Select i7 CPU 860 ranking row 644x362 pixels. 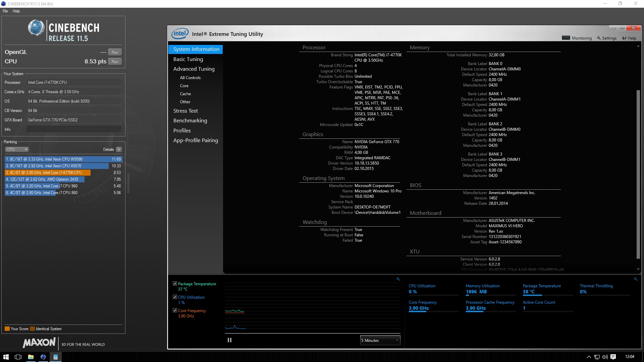(63, 193)
